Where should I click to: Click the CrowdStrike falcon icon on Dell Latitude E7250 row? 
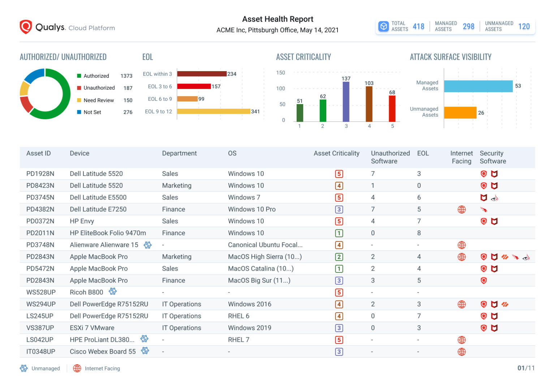484,209
